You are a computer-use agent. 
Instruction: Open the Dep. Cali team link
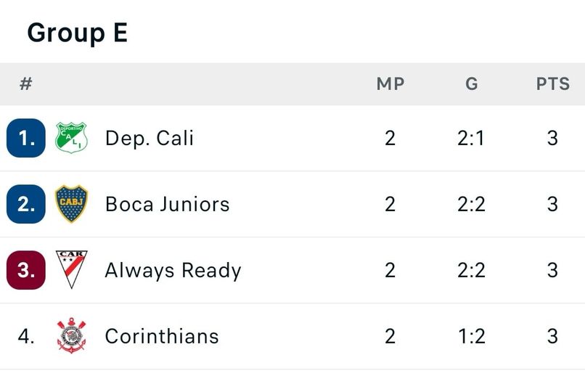(x=149, y=138)
